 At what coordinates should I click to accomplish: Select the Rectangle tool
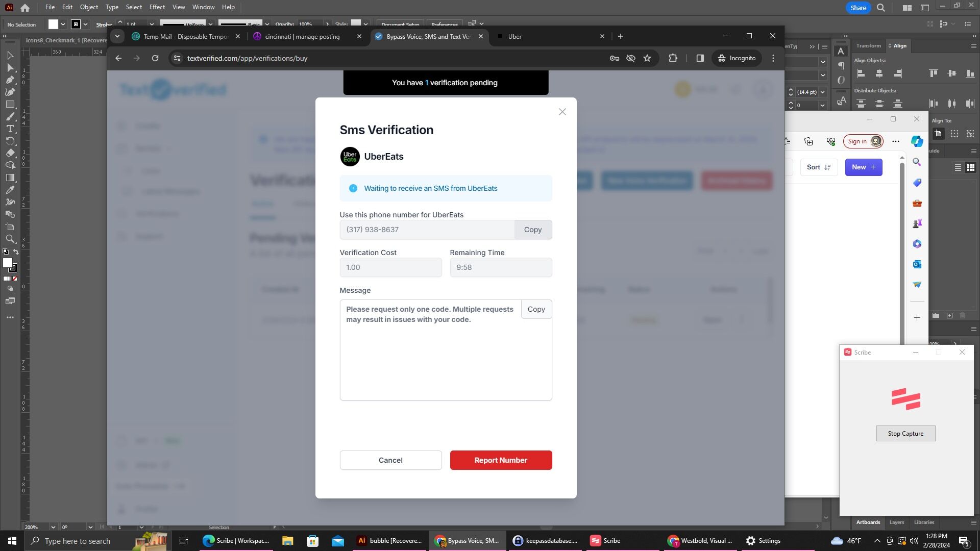10,104
